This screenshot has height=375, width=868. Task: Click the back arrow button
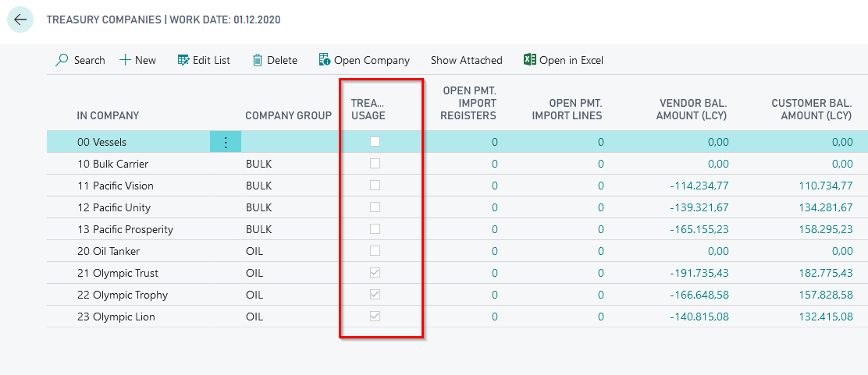[x=20, y=20]
